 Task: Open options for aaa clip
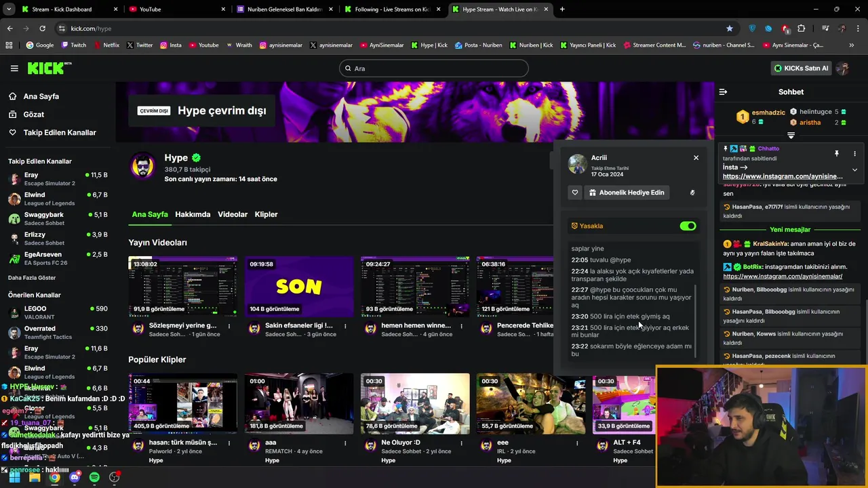(345, 443)
